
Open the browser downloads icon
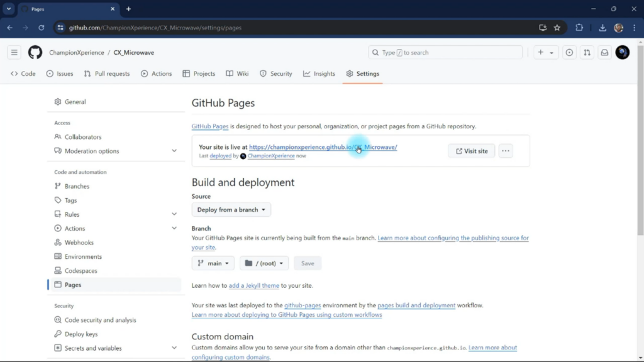tap(602, 28)
